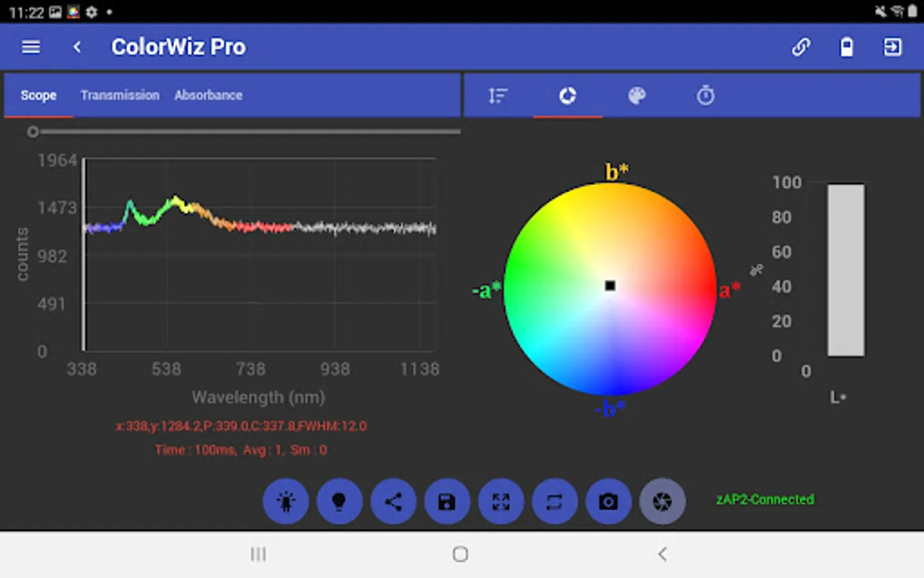Switch to the Transmission tab
This screenshot has height=578, width=924.
(120, 95)
